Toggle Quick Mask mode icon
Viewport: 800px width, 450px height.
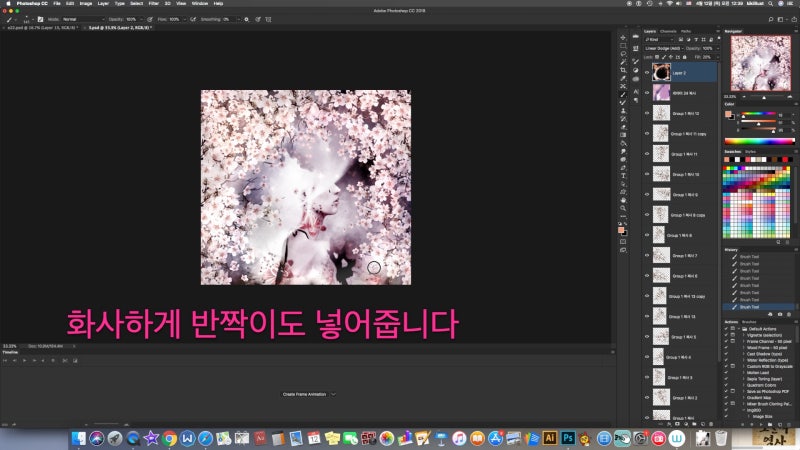623,242
